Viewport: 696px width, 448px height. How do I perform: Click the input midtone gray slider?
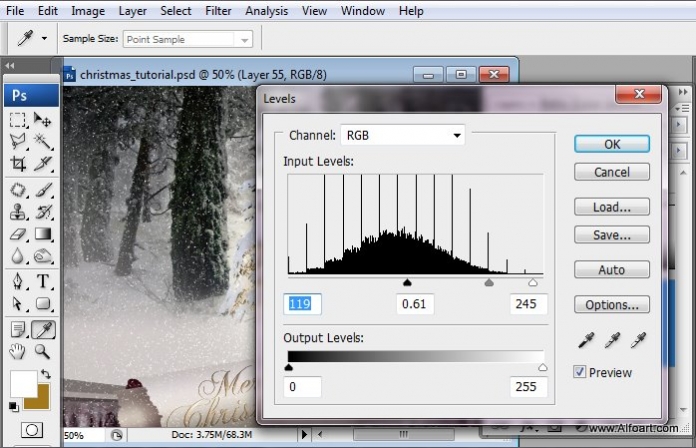point(489,282)
